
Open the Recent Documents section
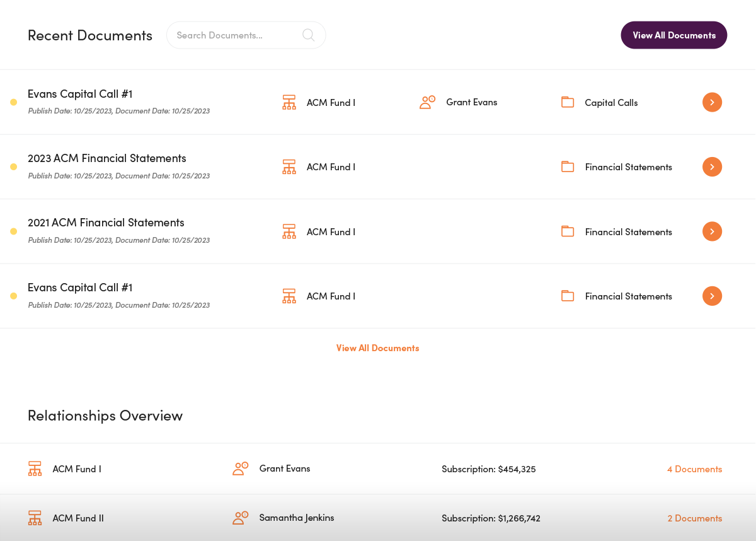[90, 35]
